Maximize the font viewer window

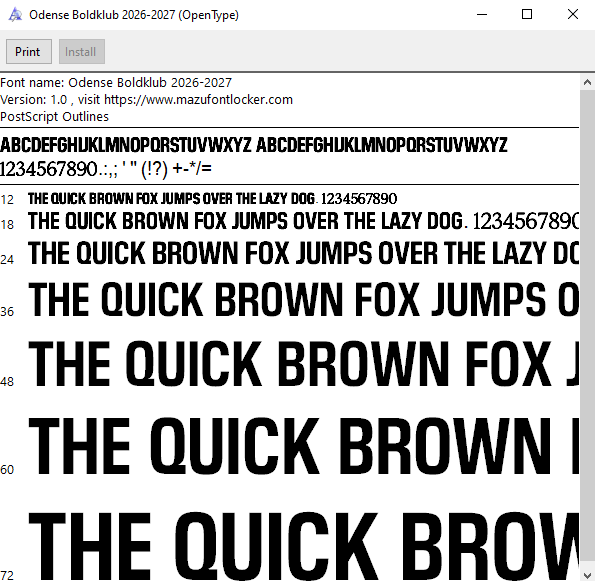coord(527,15)
